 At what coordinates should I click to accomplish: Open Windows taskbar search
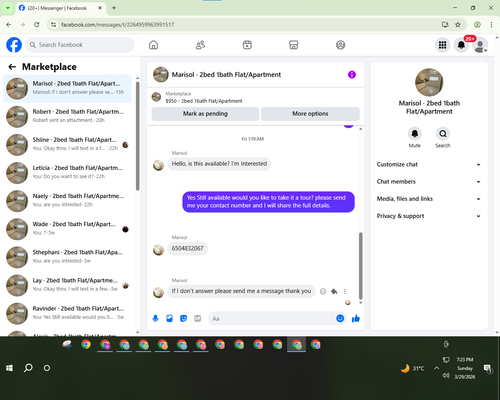pyautogui.click(x=28, y=368)
